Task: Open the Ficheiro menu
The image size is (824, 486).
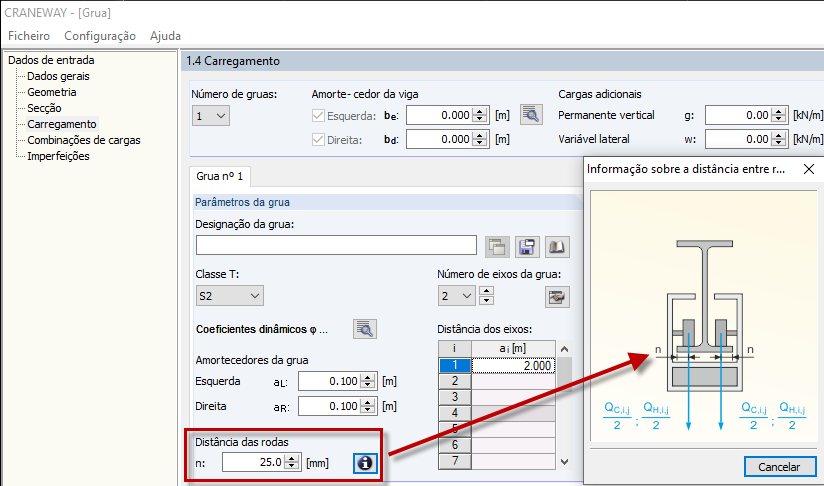Action: pos(29,36)
